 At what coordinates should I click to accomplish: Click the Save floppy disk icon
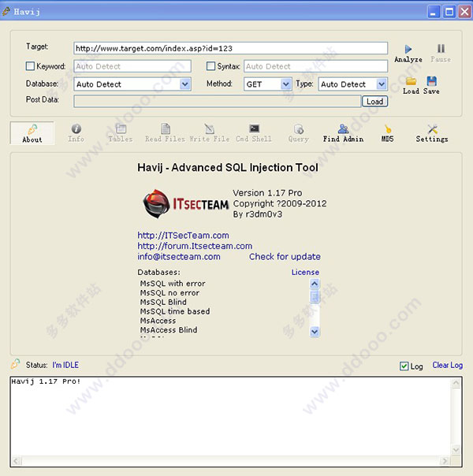(431, 81)
